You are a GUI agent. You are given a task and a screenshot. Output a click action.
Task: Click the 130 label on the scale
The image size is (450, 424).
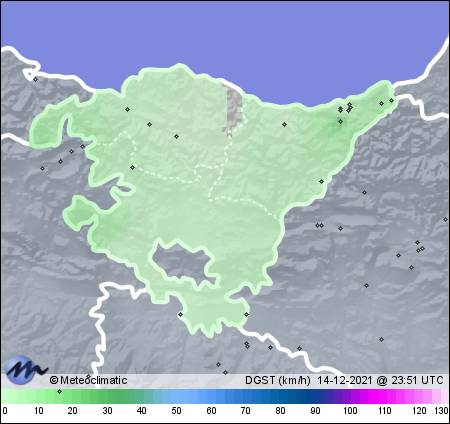[441, 411]
